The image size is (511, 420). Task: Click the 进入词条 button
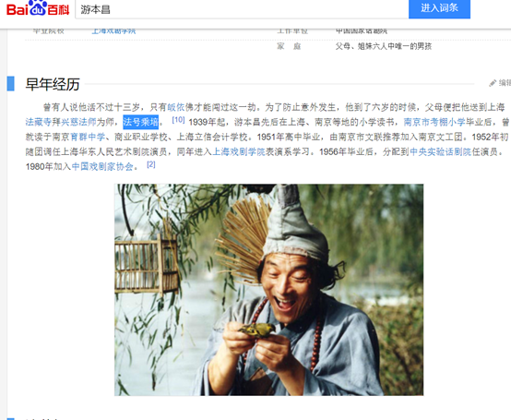click(x=439, y=8)
